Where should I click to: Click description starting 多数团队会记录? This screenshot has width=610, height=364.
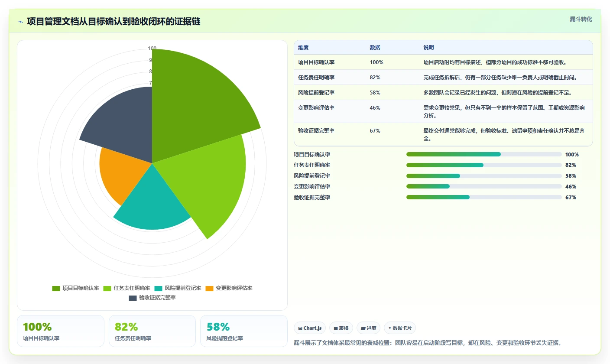[x=498, y=93]
